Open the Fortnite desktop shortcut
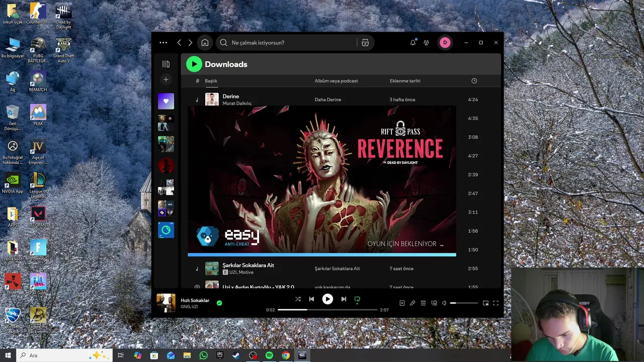Viewport: 644px width, 362px height. tap(38, 250)
